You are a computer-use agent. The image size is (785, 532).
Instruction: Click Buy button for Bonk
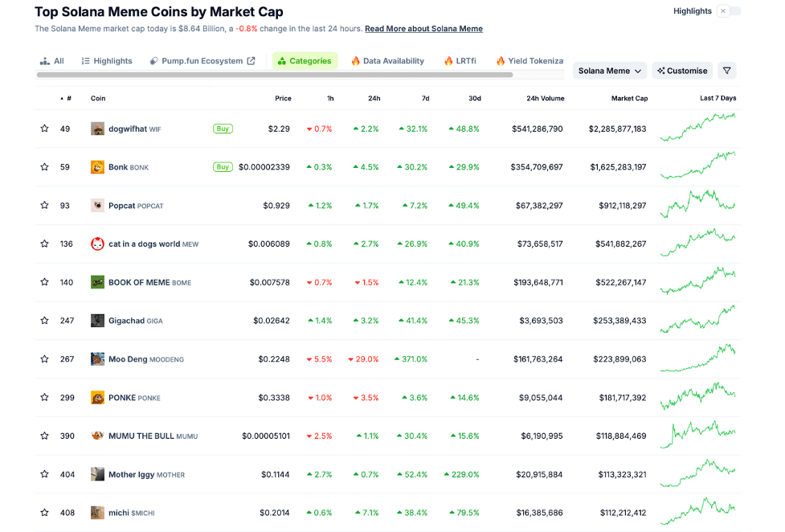pyautogui.click(x=223, y=167)
